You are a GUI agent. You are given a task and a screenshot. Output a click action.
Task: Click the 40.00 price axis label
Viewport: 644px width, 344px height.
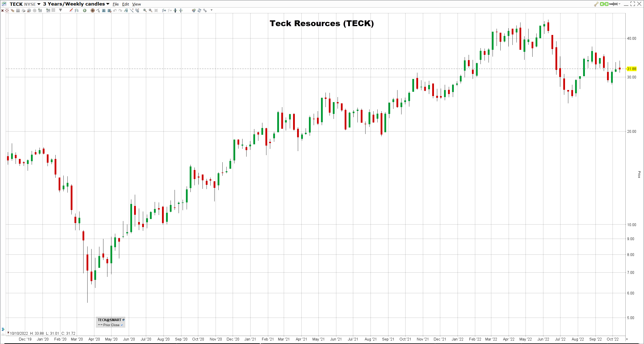(631, 38)
